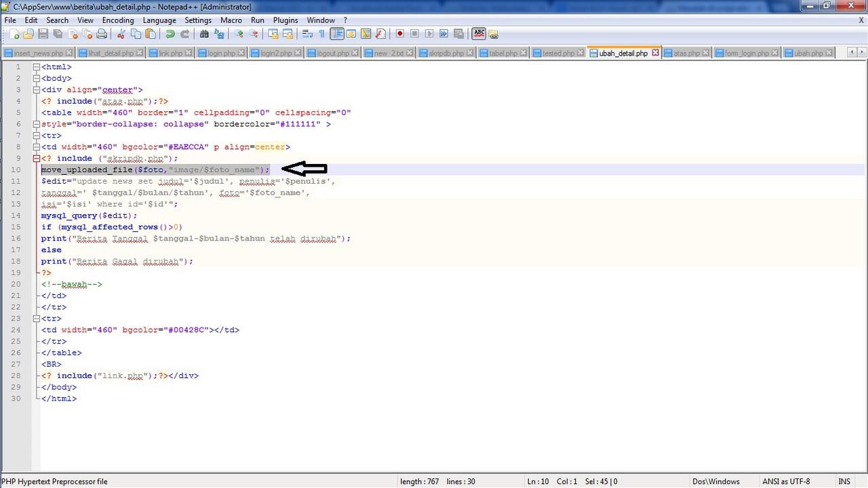Save the current file via toolbar
The height and width of the screenshot is (488, 868).
pos(43,34)
